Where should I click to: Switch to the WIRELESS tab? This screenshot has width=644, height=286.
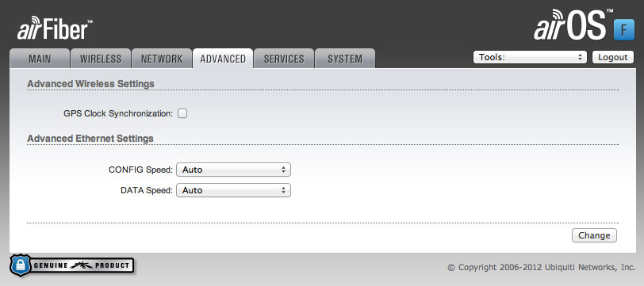pyautogui.click(x=101, y=59)
